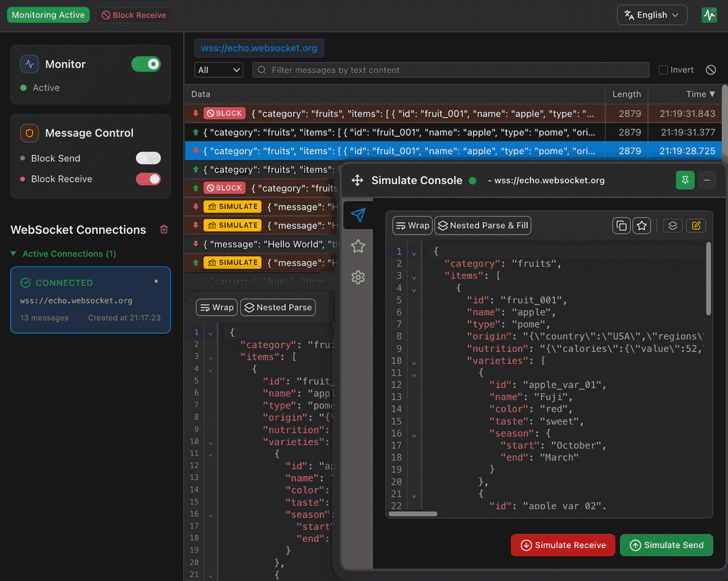Delete connections using the trash icon

[163, 229]
